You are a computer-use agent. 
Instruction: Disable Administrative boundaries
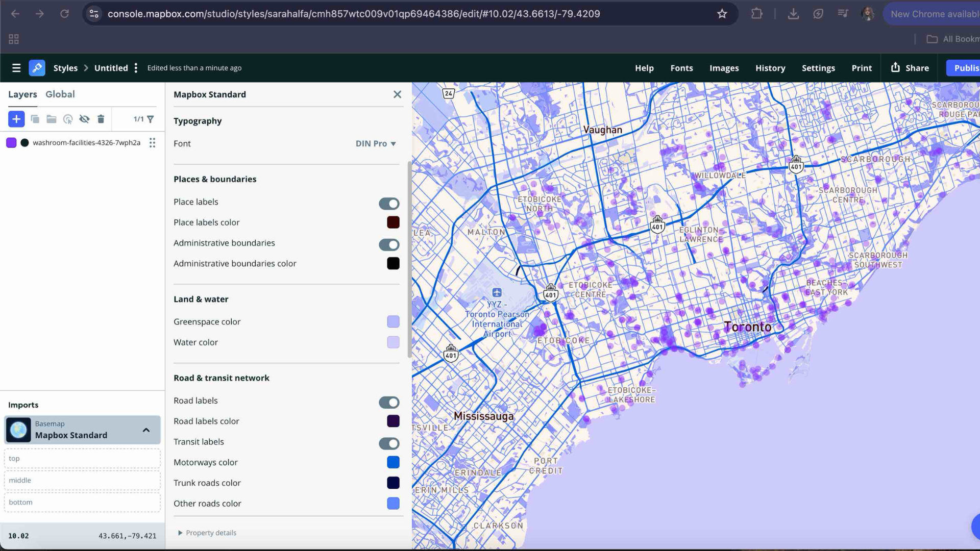point(389,245)
